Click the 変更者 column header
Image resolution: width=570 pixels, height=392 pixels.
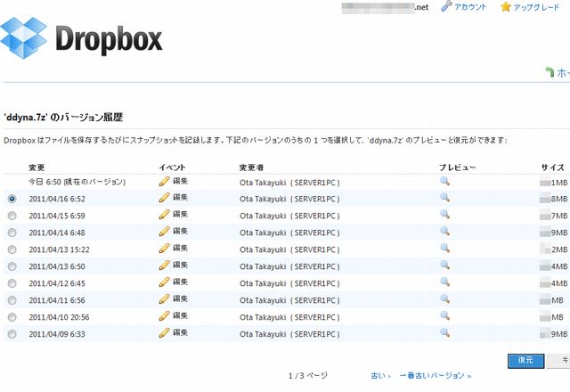pos(251,167)
